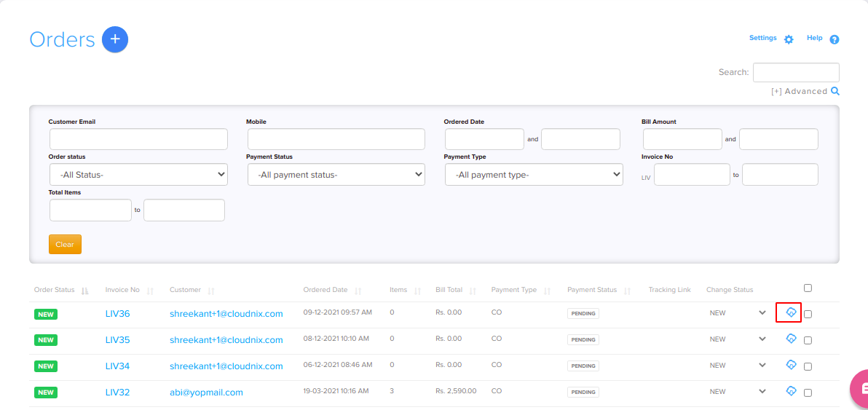868x410 pixels.
Task: Open invoice LIV35
Action: (x=117, y=340)
